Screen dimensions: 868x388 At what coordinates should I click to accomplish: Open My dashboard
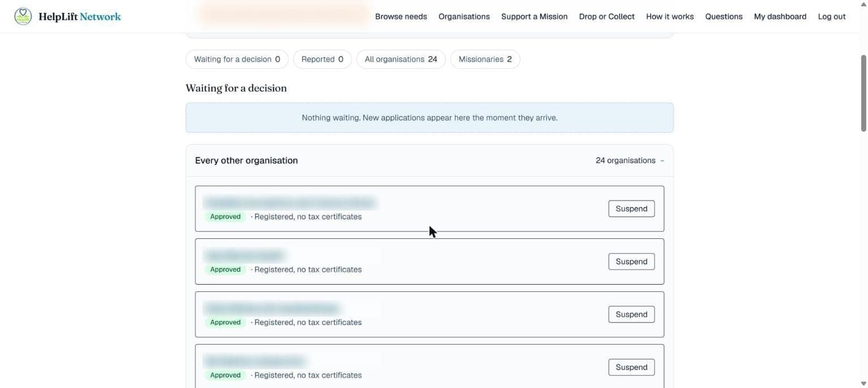click(780, 16)
